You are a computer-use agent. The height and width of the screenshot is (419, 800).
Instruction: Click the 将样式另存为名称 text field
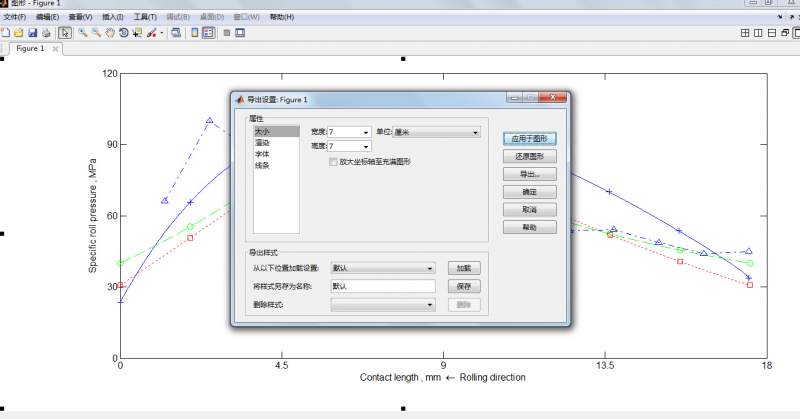pyautogui.click(x=383, y=286)
